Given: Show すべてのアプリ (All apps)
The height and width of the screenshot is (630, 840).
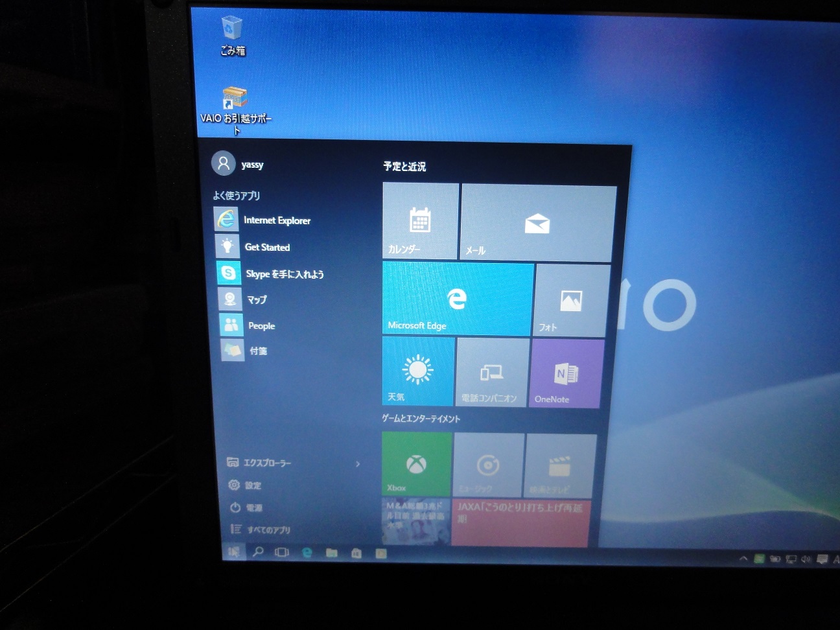Looking at the screenshot, I should pos(260,530).
